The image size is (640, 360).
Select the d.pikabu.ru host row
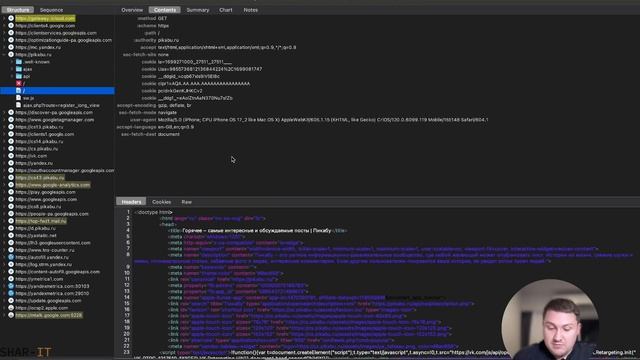click(x=35, y=228)
